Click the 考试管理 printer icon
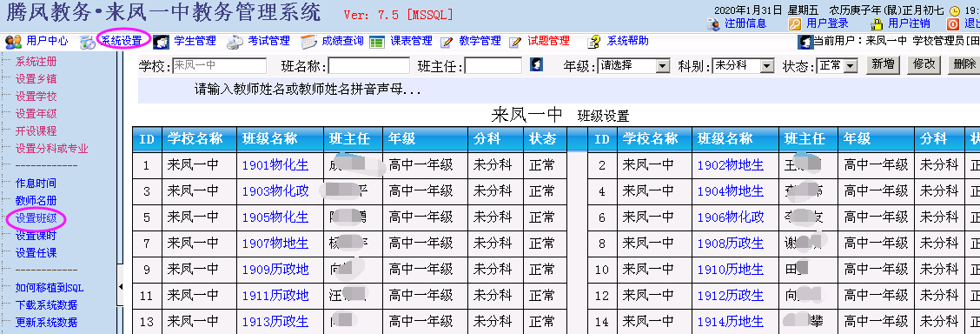This screenshot has height=334, width=980. point(235,42)
